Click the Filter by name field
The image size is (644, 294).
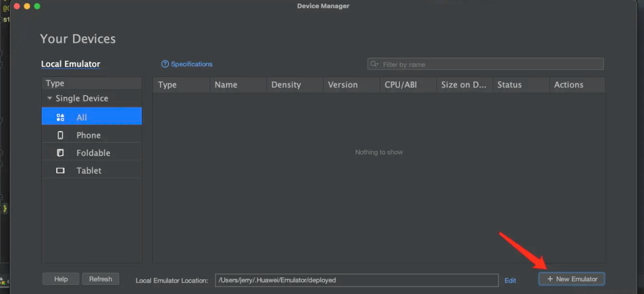[x=486, y=64]
